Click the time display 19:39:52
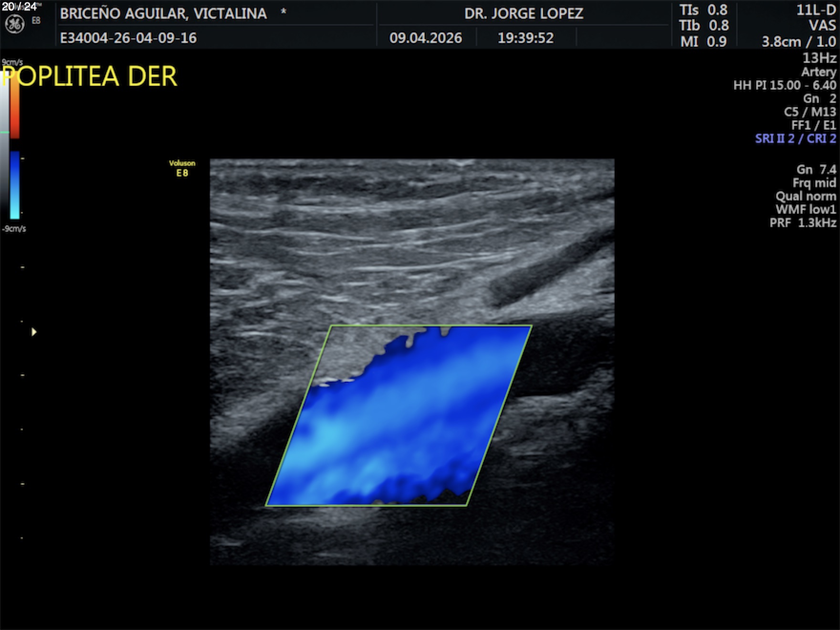 (525, 38)
